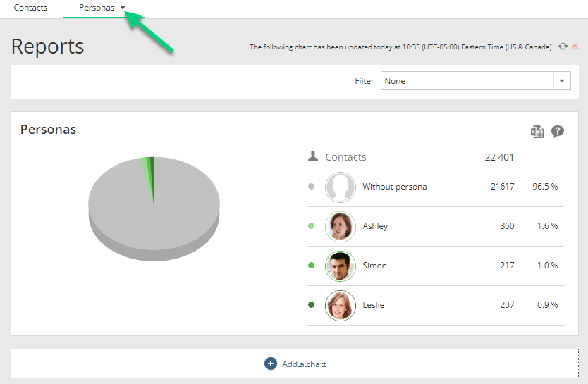This screenshot has height=384, width=588.
Task: Click the Reports page heading
Action: click(48, 47)
